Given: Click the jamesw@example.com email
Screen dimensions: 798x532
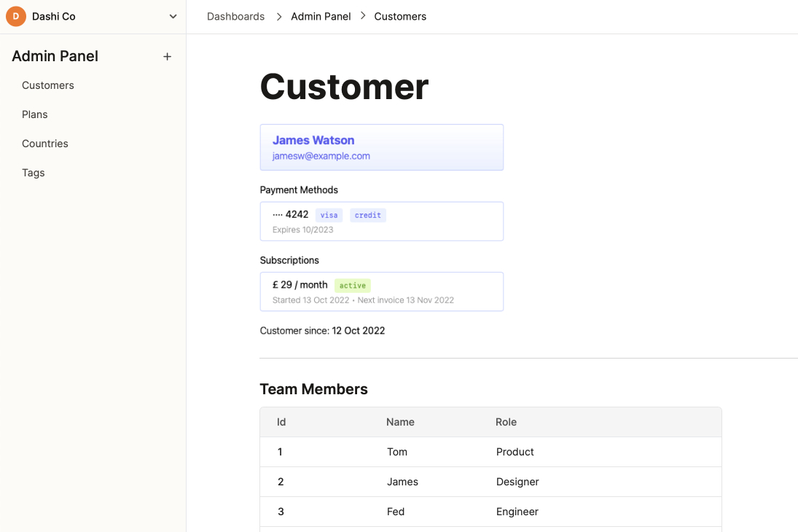Looking at the screenshot, I should 321,156.
